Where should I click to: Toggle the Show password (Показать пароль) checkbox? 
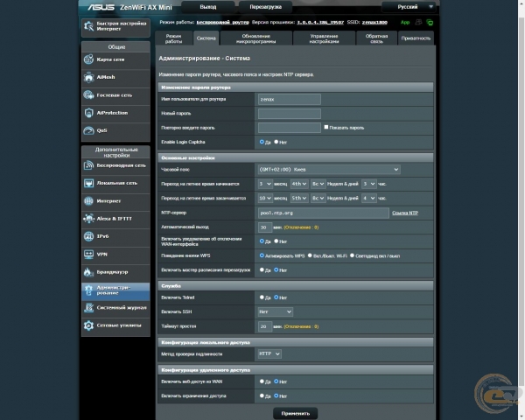click(x=326, y=127)
